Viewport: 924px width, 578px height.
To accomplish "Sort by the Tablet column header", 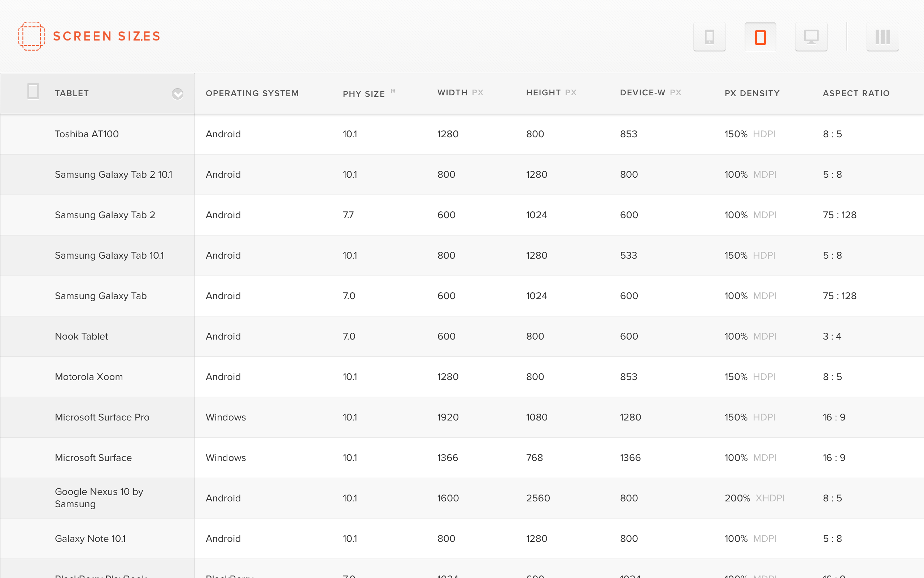I will 72,93.
